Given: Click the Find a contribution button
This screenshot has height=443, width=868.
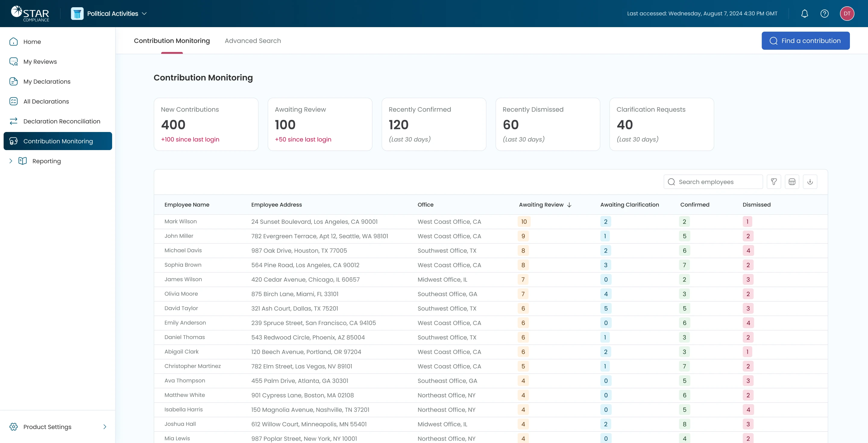Looking at the screenshot, I should point(805,41).
